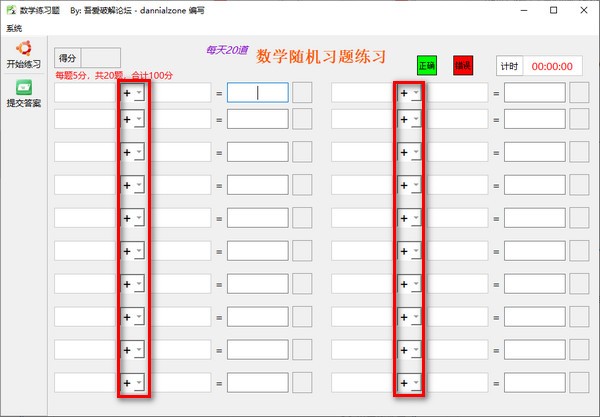Screen dimensions: 600x417
Task: Open operator dropdown in third right-column row
Action: [409, 152]
